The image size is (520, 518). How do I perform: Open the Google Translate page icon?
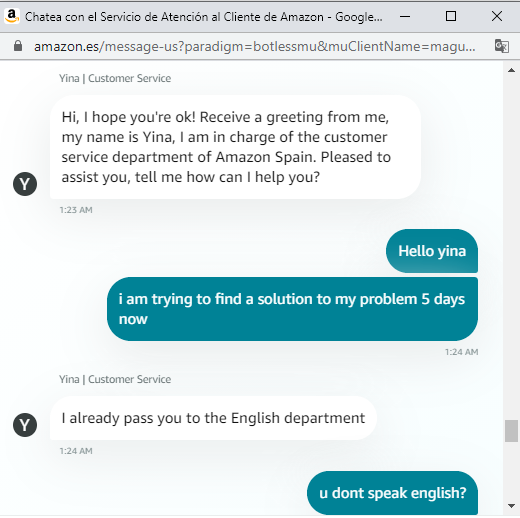pyautogui.click(x=501, y=46)
